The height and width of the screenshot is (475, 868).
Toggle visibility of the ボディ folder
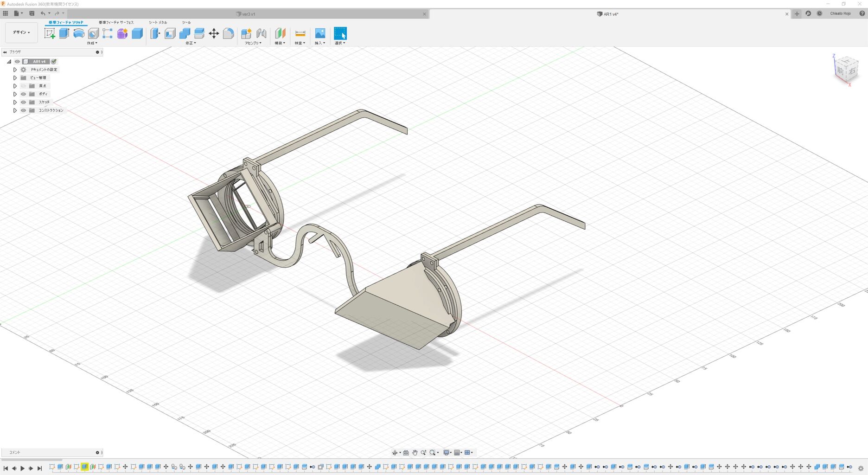coord(23,94)
